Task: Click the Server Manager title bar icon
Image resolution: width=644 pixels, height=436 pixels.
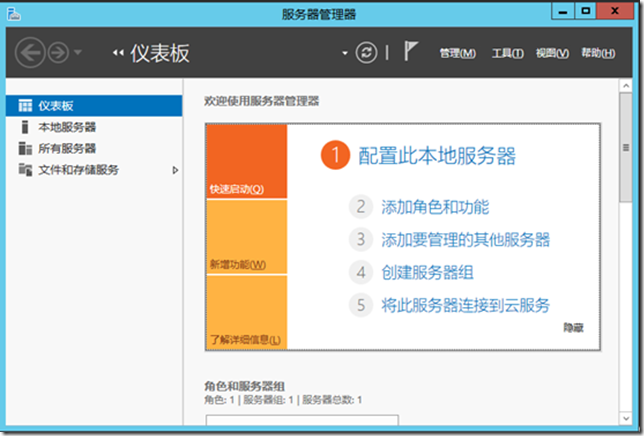Action: 14,14
